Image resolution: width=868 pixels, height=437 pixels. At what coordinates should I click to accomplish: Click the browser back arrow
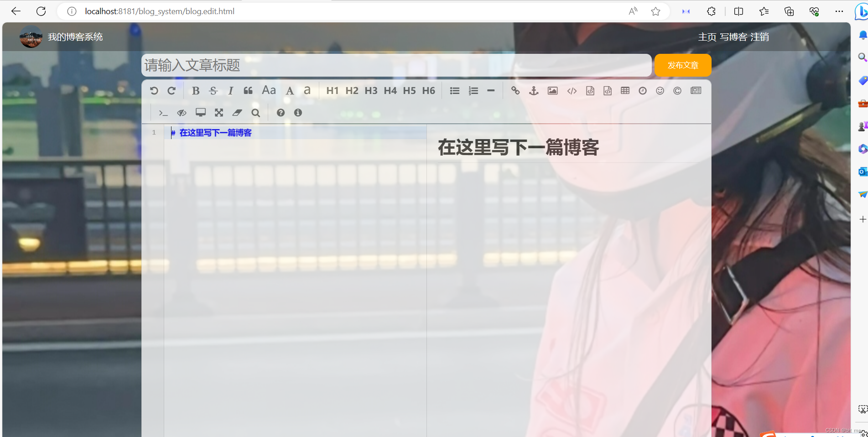[16, 11]
